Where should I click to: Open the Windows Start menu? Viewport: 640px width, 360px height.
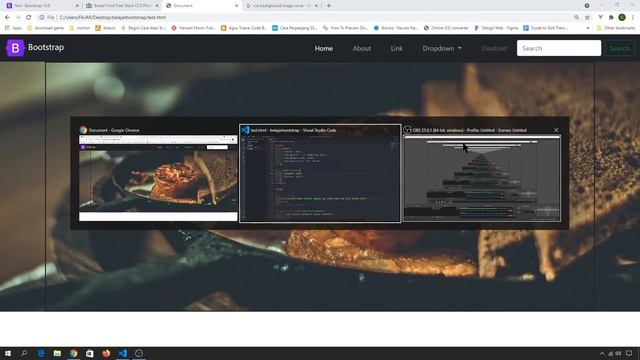pyautogui.click(x=8, y=353)
